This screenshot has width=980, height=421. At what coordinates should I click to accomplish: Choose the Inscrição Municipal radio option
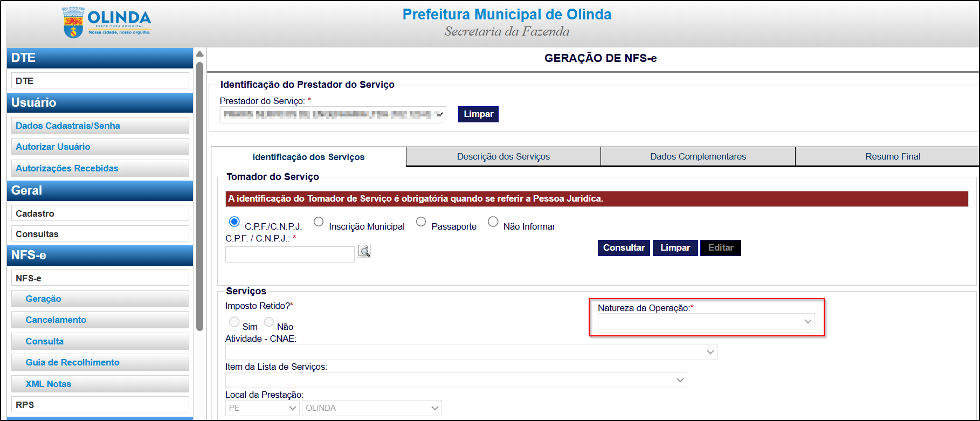[319, 222]
